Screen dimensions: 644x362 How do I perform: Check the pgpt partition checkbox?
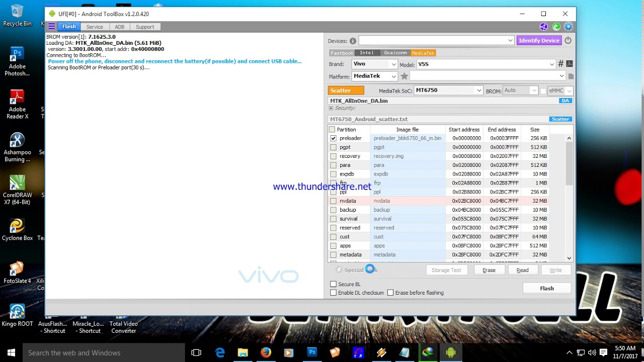click(333, 147)
